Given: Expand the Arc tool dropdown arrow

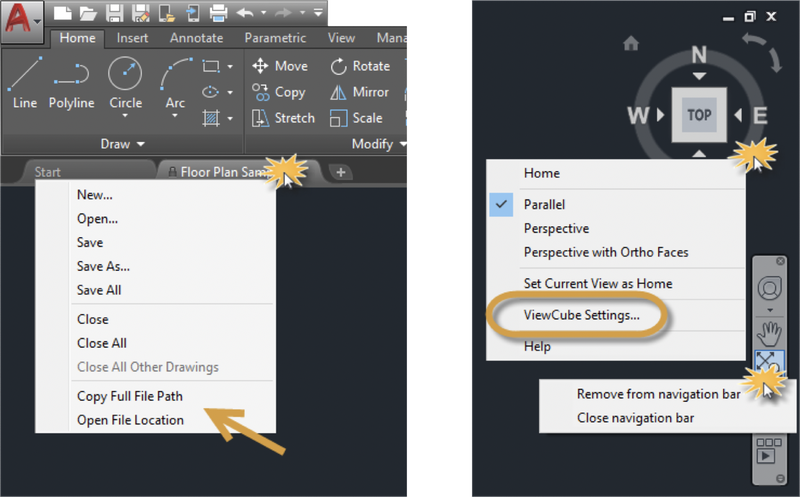Looking at the screenshot, I should click(x=175, y=116).
